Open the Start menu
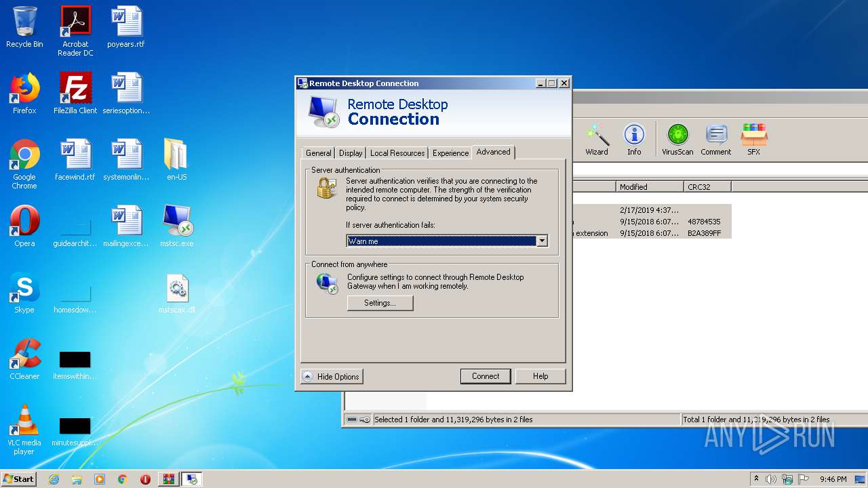Image resolution: width=868 pixels, height=488 pixels. (x=18, y=479)
